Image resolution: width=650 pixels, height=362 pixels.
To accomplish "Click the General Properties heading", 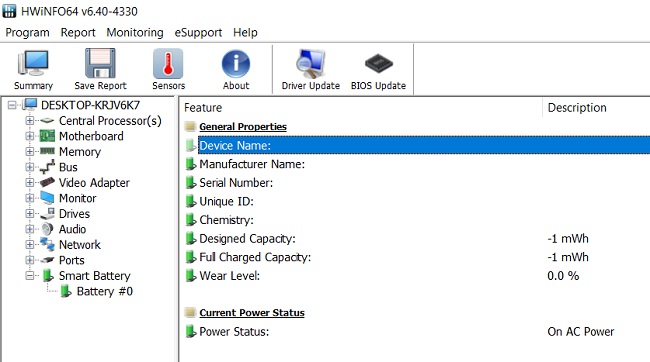I will pyautogui.click(x=243, y=126).
